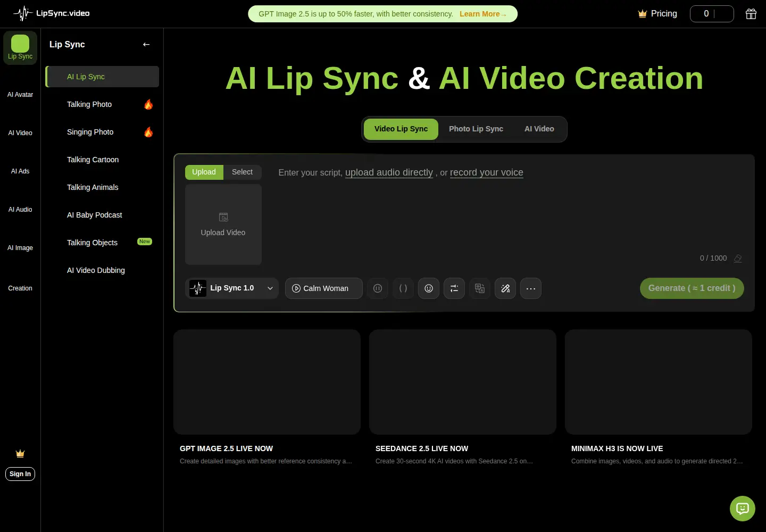Open the three-dots more options menu

click(x=531, y=288)
